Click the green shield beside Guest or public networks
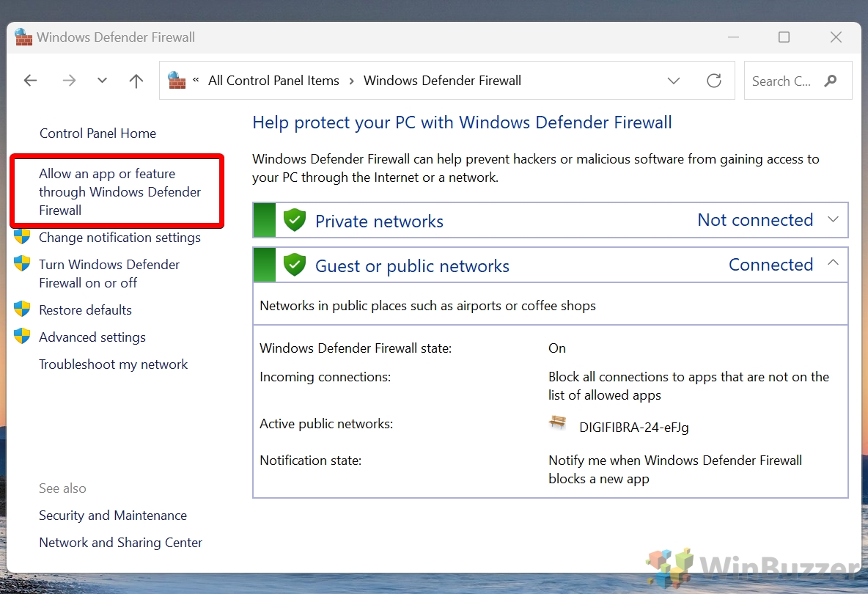 [295, 265]
